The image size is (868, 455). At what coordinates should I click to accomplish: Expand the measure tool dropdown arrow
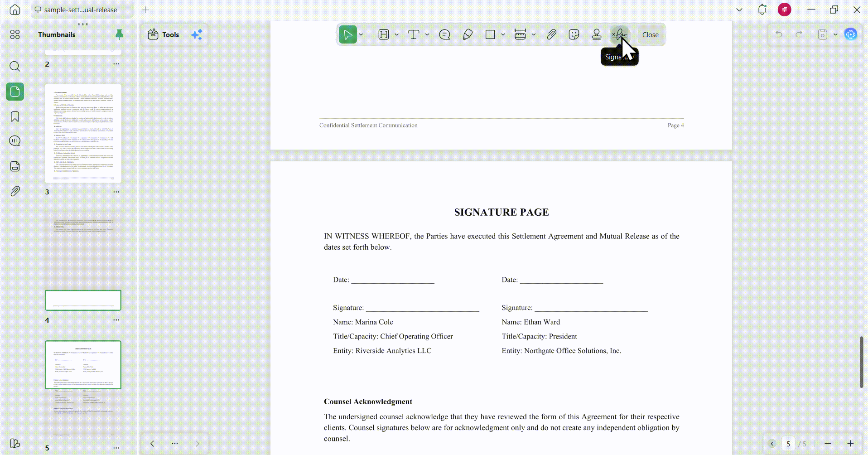click(x=534, y=34)
